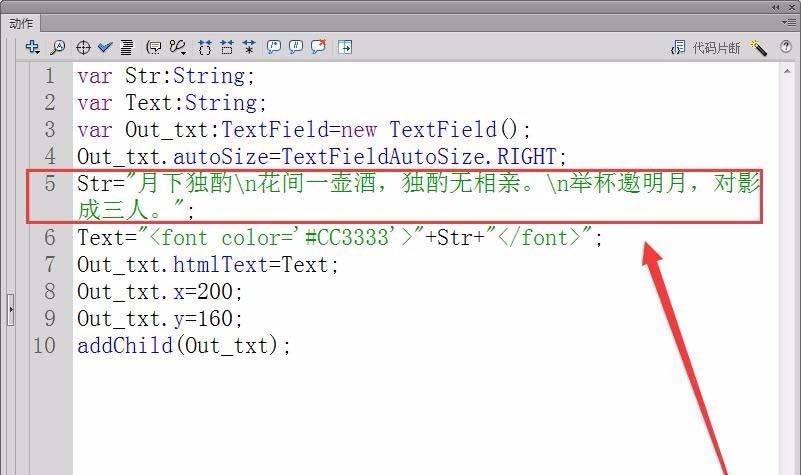The height and width of the screenshot is (475, 801).
Task: Remove comment using the crossed bubble icon
Action: click(318, 47)
